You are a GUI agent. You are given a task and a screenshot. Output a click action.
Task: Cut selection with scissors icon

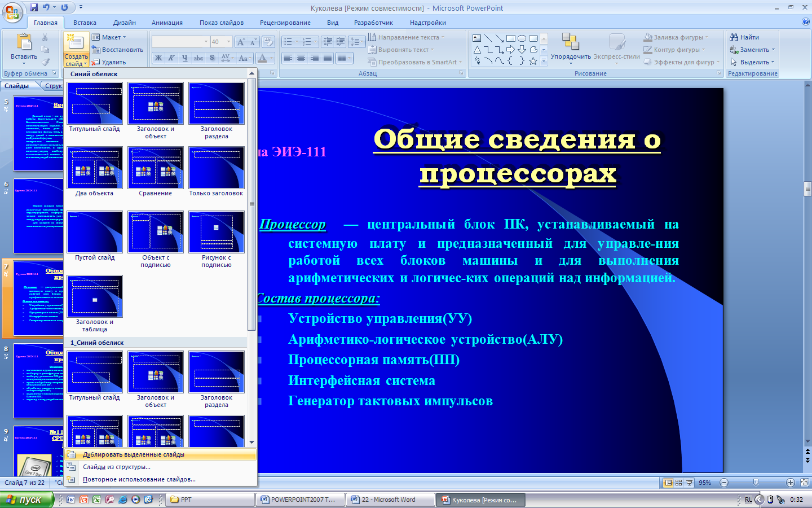(x=45, y=37)
